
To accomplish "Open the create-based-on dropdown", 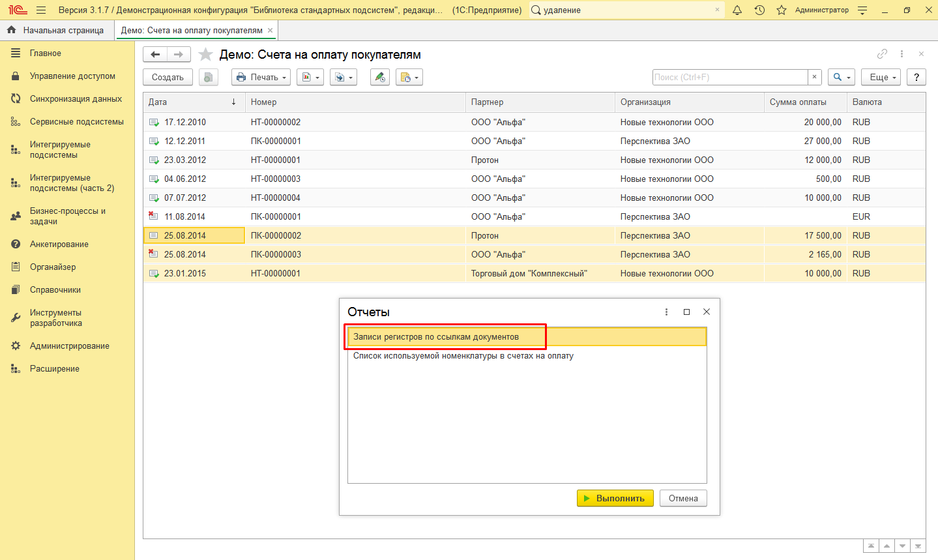I will tap(344, 77).
